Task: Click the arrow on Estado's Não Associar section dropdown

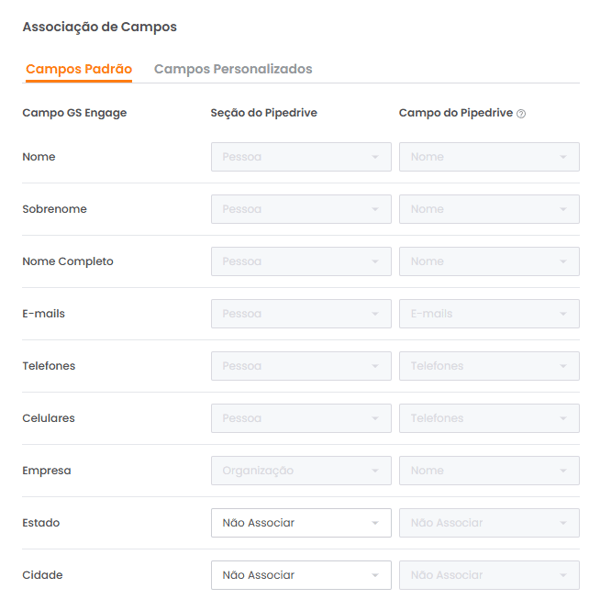Action: tap(375, 523)
